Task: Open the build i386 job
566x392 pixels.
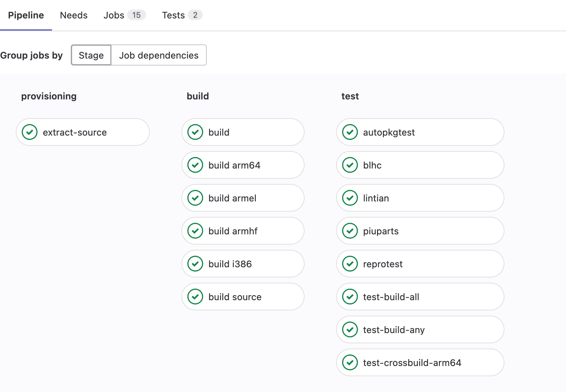Action: pos(230,264)
